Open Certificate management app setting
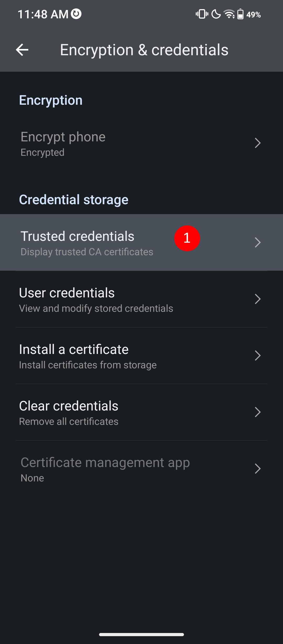Screen dimensions: 283x644 tap(141, 469)
